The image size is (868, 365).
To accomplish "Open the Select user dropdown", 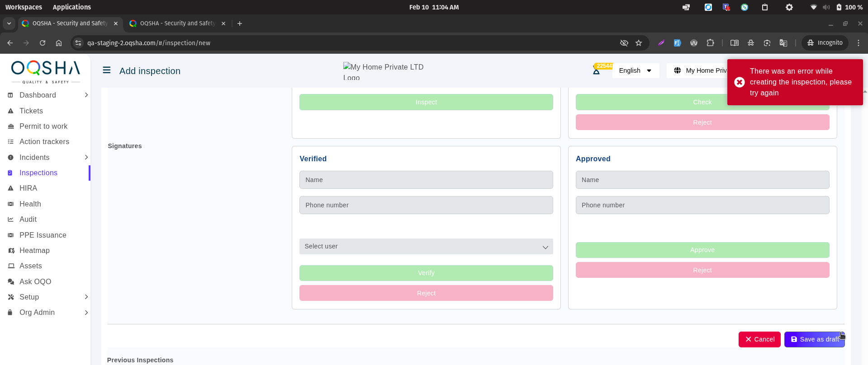I will tap(426, 247).
